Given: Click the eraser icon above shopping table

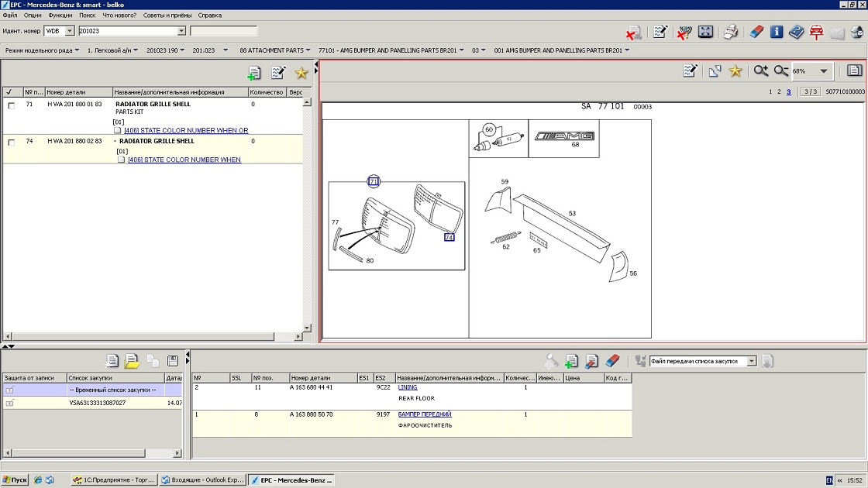Looking at the screenshot, I should 612,361.
